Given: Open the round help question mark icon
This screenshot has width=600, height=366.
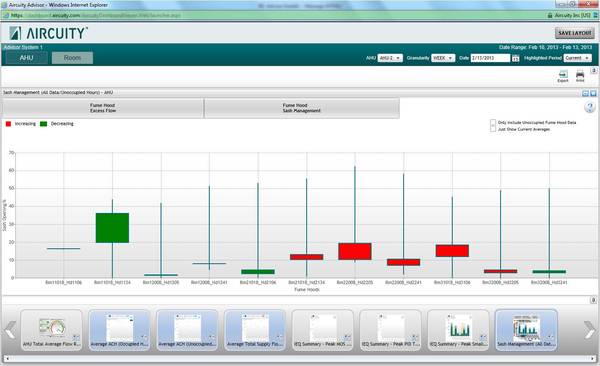Looking at the screenshot, I should (590, 107).
